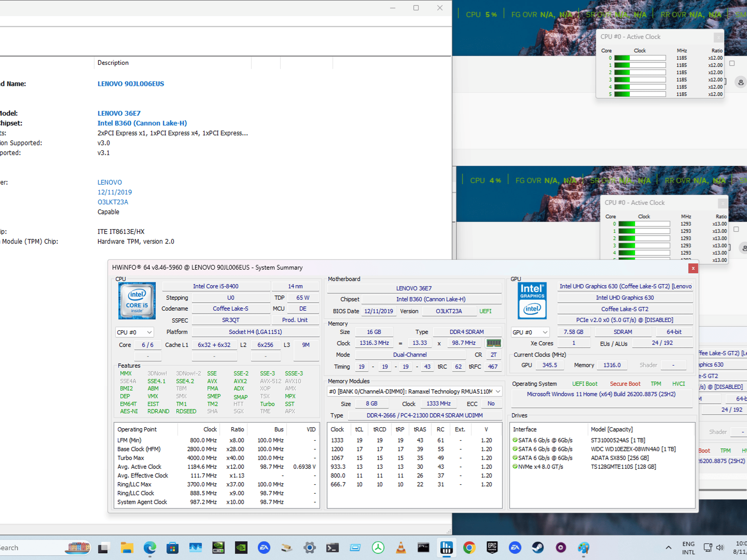Click the LENOVO 90JL006EUS brand name value

[131, 84]
